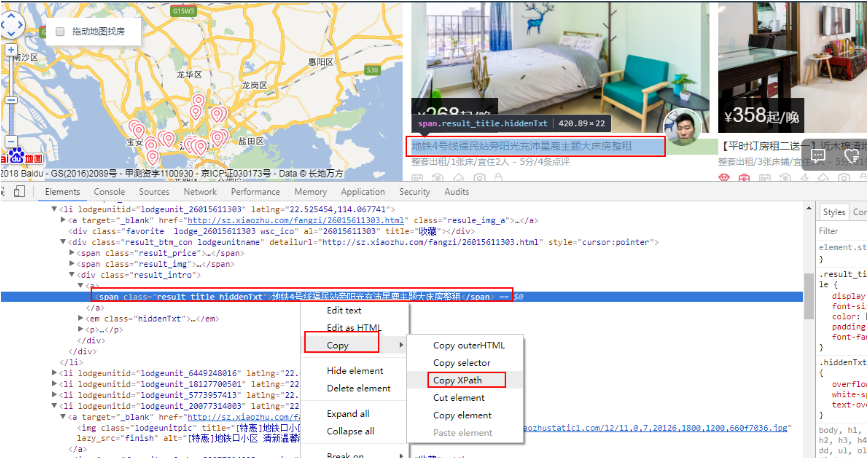Select Hide element

click(355, 370)
